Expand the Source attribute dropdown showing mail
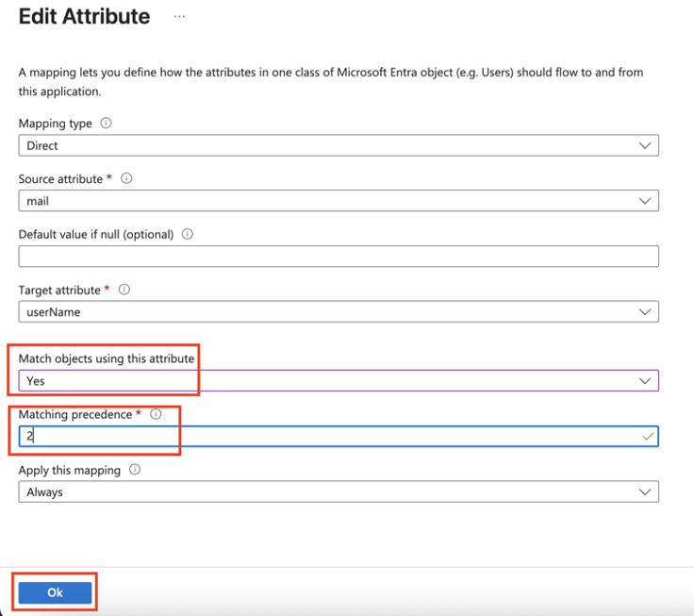The height and width of the screenshot is (616, 694). point(338,201)
